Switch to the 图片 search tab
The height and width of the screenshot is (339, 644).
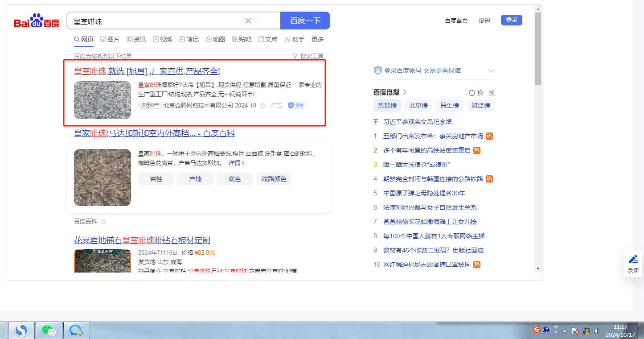click(x=110, y=39)
